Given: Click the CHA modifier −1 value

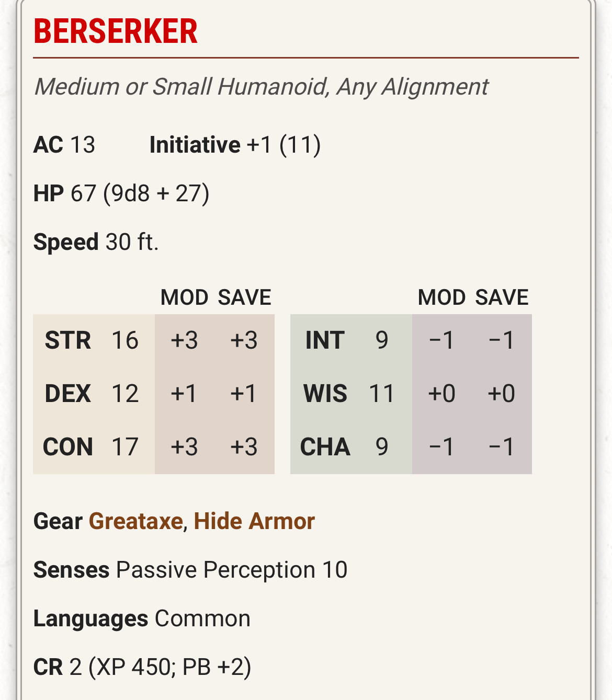Looking at the screenshot, I should pyautogui.click(x=441, y=447).
